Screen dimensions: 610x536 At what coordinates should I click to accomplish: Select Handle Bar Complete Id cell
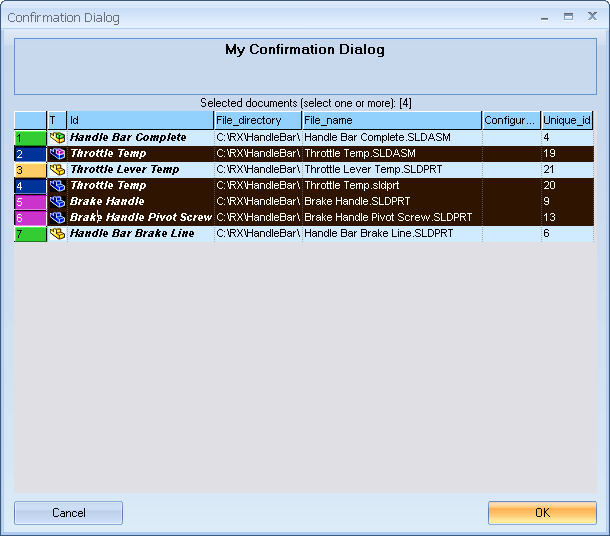[141, 137]
